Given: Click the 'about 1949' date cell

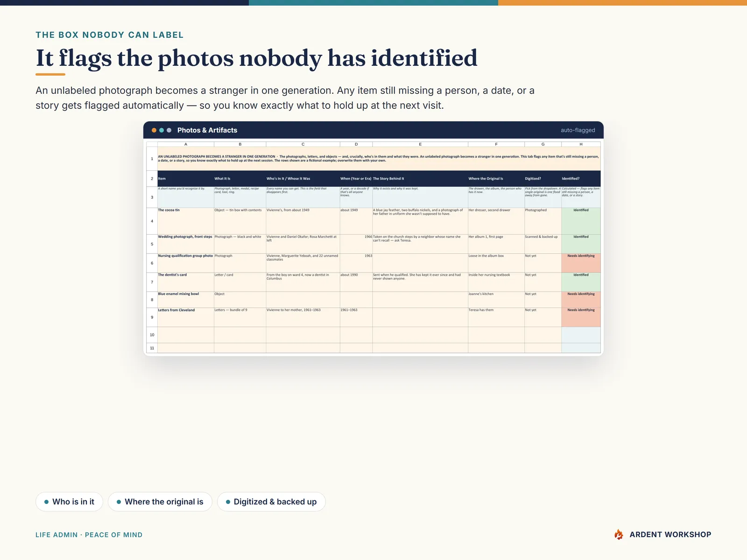Looking at the screenshot, I should tap(356, 221).
